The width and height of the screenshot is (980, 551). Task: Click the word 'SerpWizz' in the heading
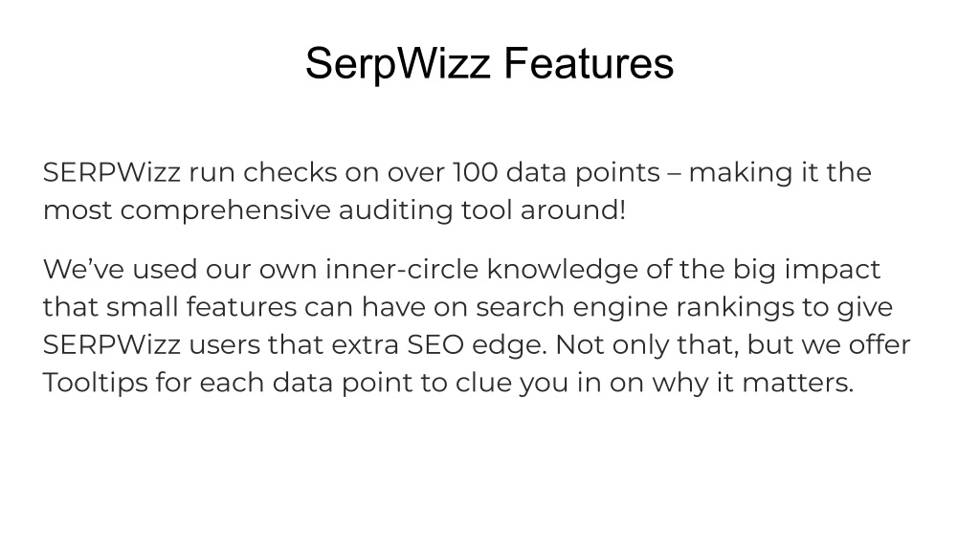pos(397,64)
